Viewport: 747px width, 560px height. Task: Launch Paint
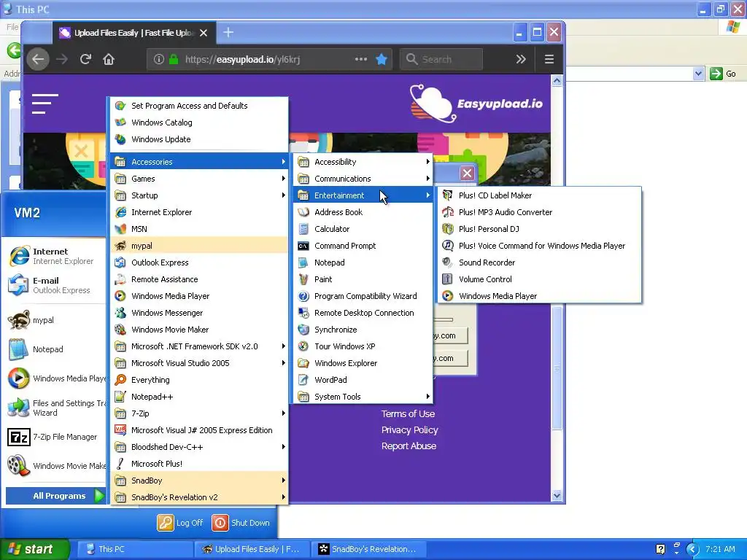click(x=363, y=279)
